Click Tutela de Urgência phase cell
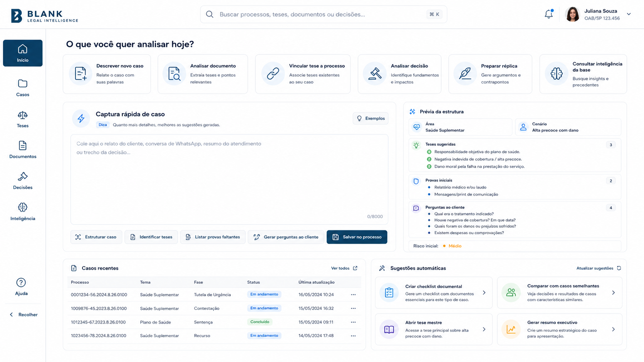Image resolution: width=644 pixels, height=362 pixels. (212, 295)
